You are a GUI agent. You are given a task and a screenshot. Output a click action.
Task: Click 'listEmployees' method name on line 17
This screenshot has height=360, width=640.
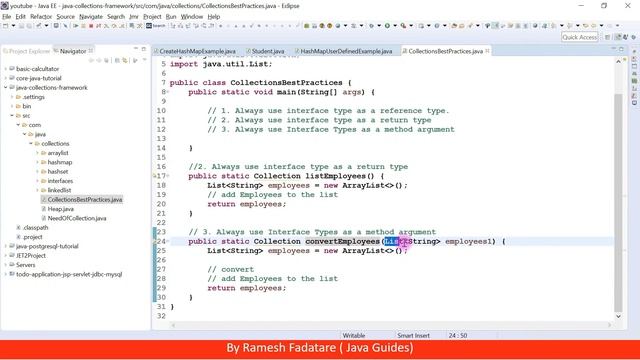[x=336, y=176]
